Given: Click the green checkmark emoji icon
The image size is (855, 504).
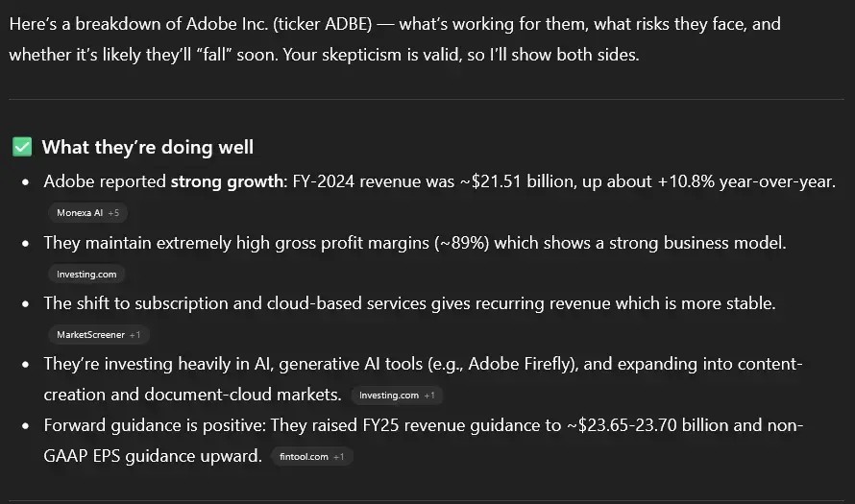Looking at the screenshot, I should (22, 147).
